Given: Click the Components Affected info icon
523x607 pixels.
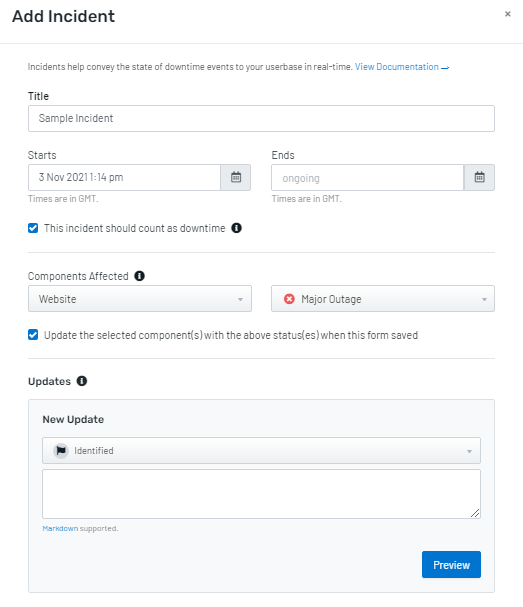Looking at the screenshot, I should (139, 276).
